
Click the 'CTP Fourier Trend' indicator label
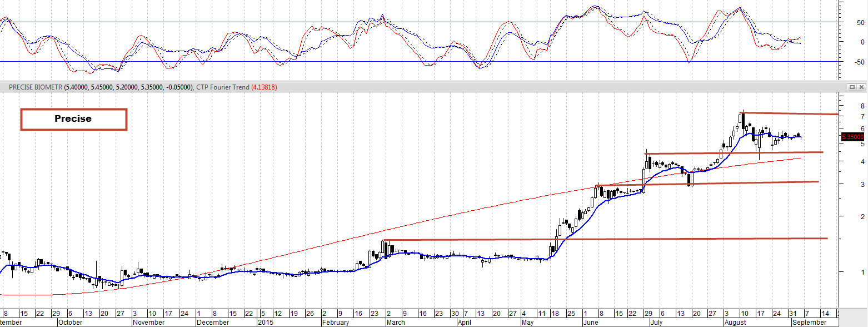point(223,87)
